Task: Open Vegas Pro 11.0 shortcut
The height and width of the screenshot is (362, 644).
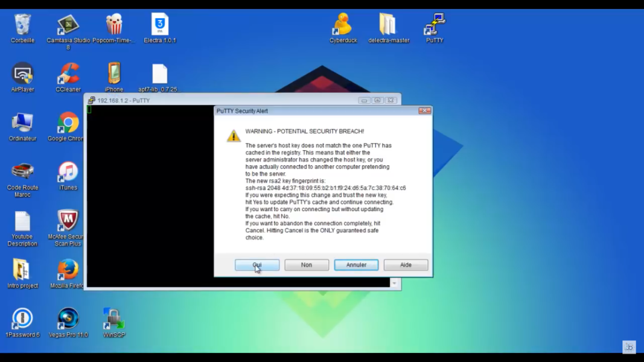Action: pyautogui.click(x=68, y=319)
